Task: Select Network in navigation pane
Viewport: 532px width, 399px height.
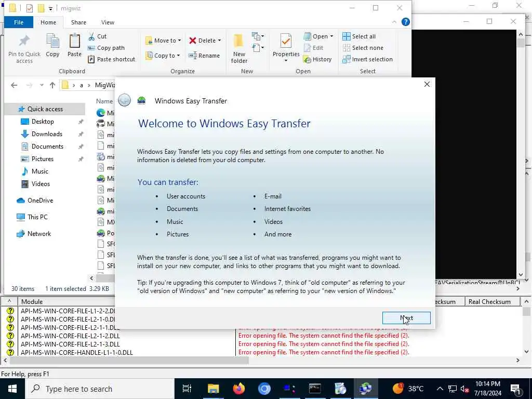Action: coord(39,233)
